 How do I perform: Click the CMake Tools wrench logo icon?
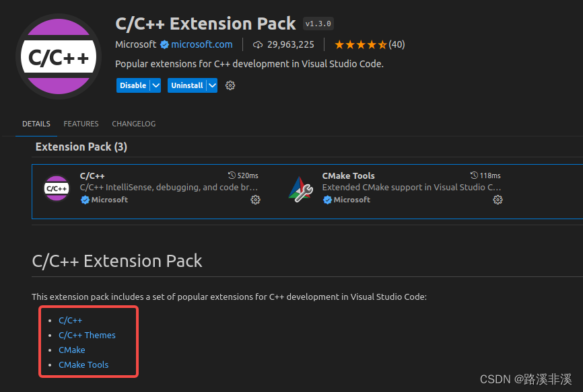(301, 190)
